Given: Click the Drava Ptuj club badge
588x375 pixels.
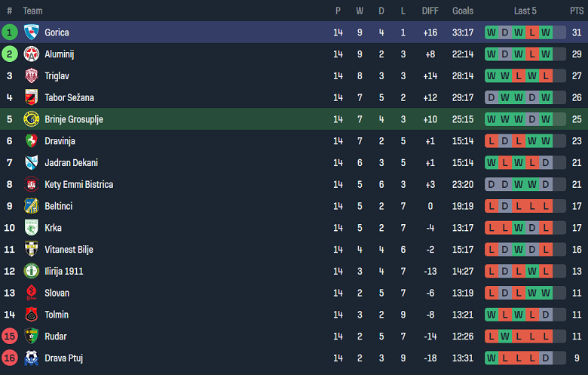Looking at the screenshot, I should [x=31, y=358].
